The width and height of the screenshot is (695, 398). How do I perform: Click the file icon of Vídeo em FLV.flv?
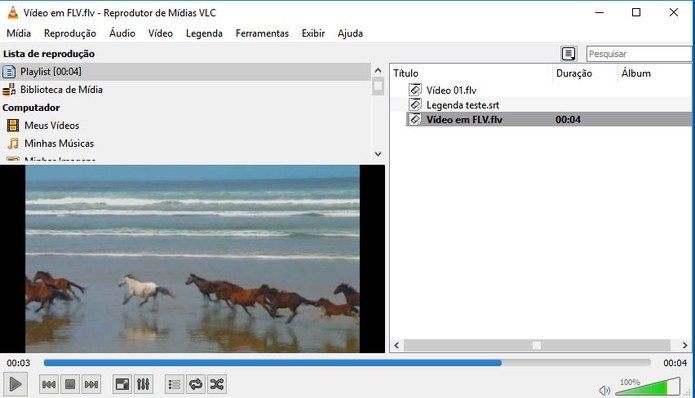pos(415,119)
